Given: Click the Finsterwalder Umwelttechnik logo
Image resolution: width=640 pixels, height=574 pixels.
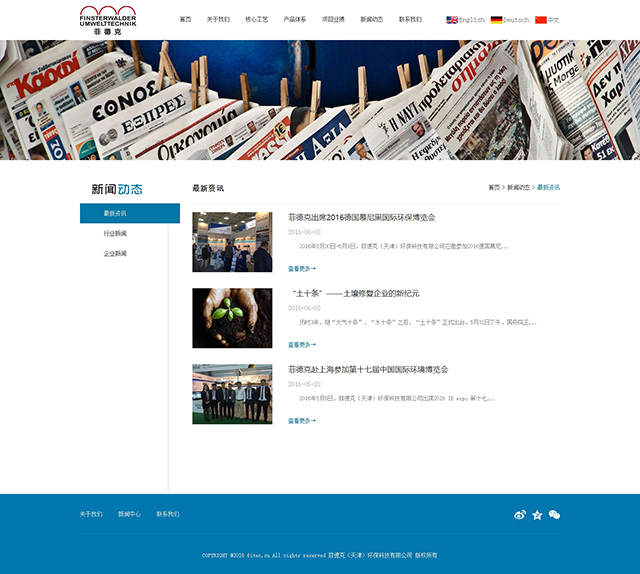Looking at the screenshot, I should (108, 20).
